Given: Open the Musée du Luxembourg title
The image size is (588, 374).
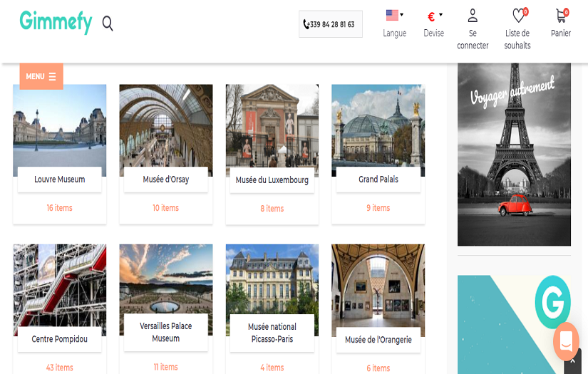Looking at the screenshot, I should click(272, 180).
